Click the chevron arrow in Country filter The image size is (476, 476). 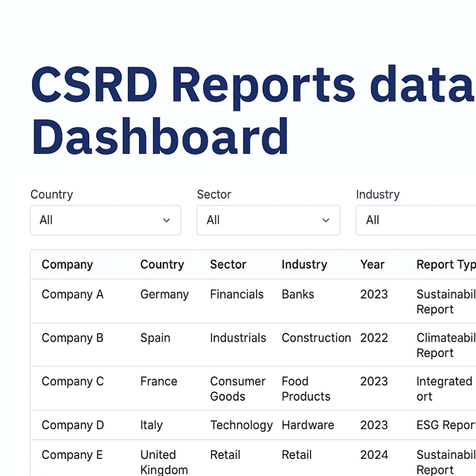tap(167, 220)
